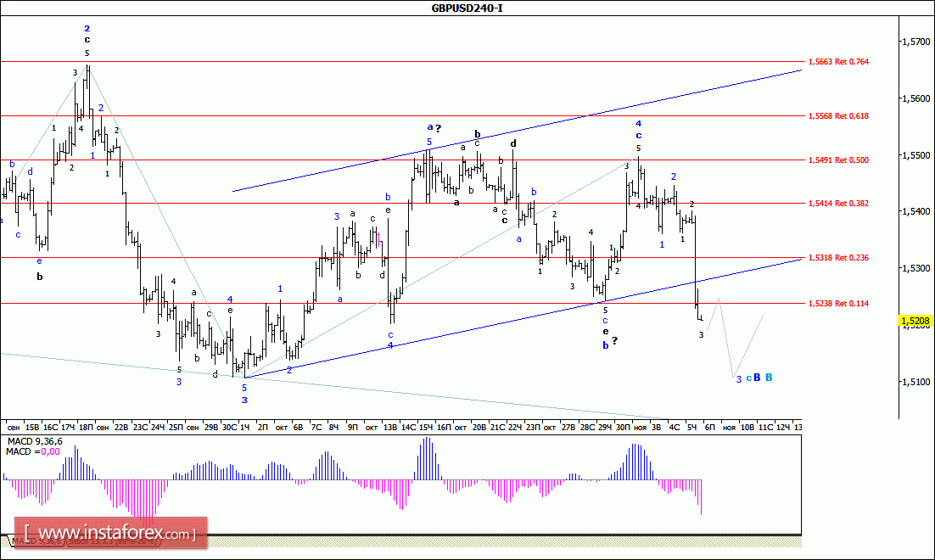Pick the 1,5318 Ret 0,236 retracement label
Viewport: 935px width, 560px height.
click(x=838, y=258)
